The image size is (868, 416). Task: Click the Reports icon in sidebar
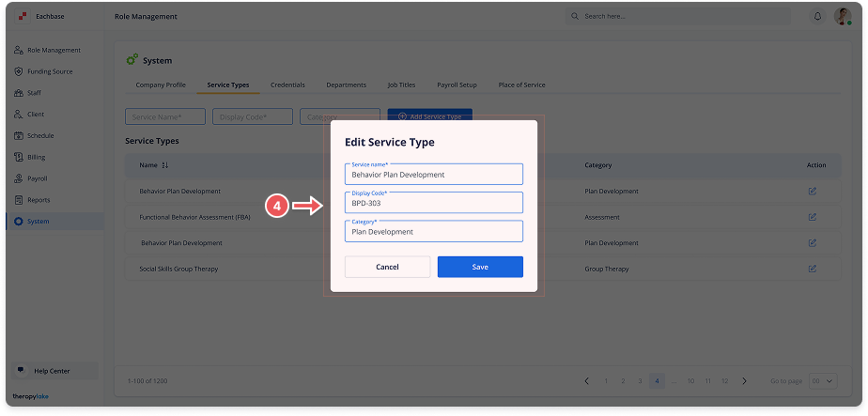coord(19,200)
